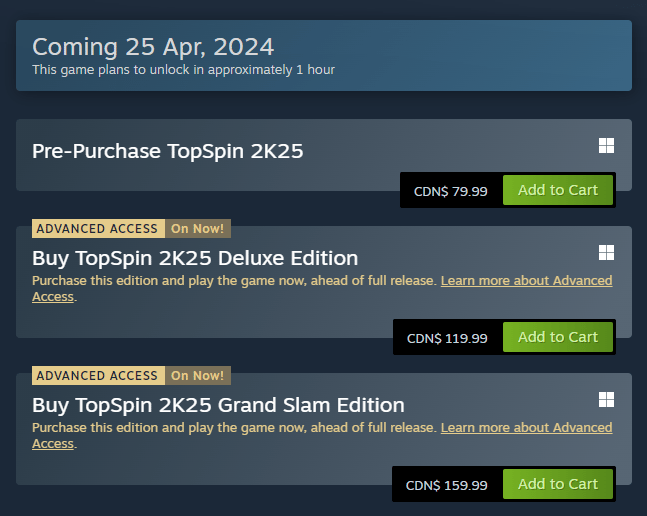Click the On Now! tag above Deluxe Edition
Viewport: 647px width, 516px height.
tap(197, 228)
